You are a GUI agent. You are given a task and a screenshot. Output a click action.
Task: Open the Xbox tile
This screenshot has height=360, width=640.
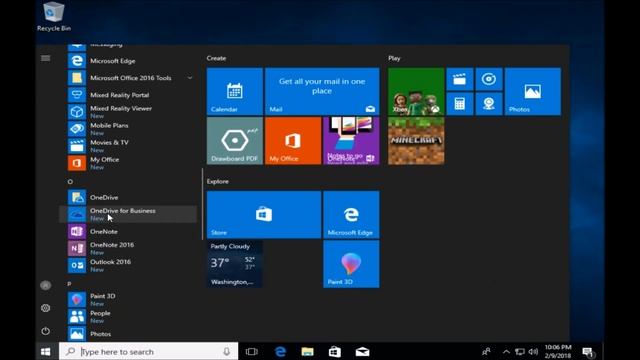[416, 91]
